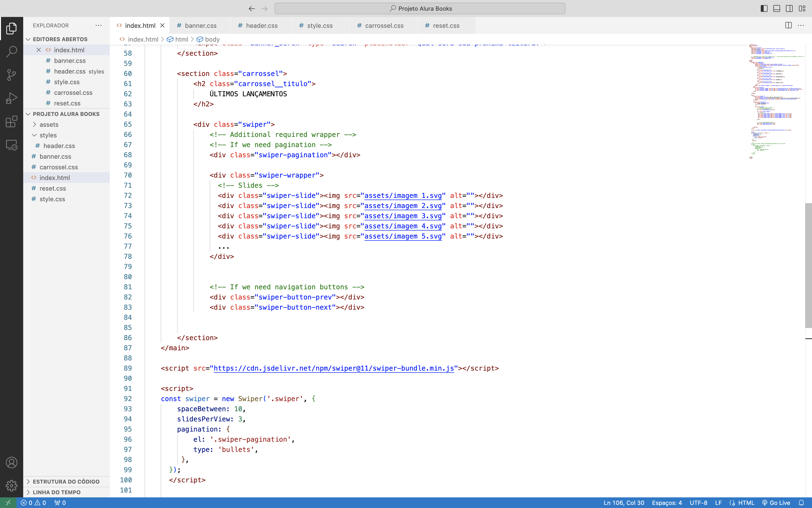Toggle the secondary sidebar layout icon
Screen dimensions: 812x508
(789, 9)
